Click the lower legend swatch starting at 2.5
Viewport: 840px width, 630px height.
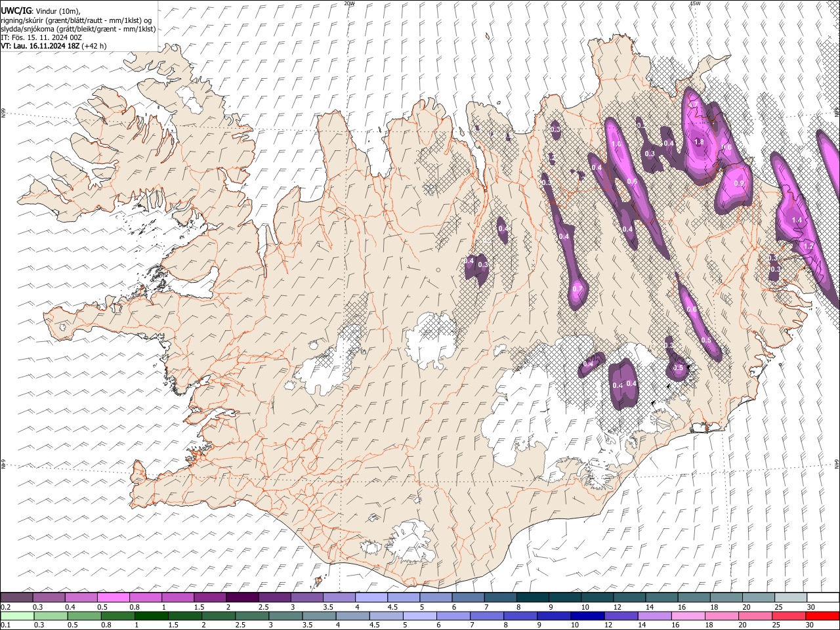click(251, 616)
